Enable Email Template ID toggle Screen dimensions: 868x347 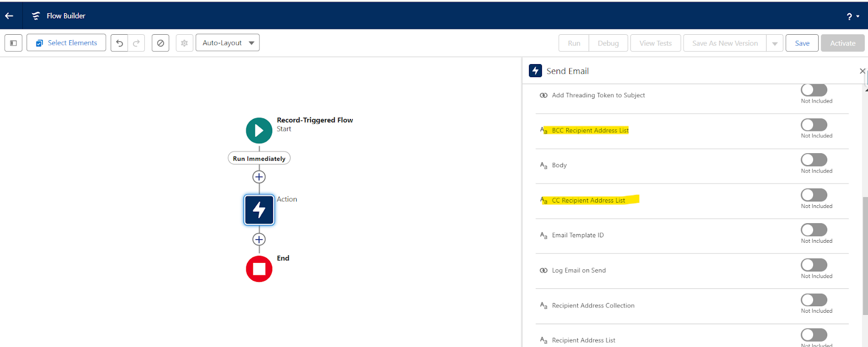pos(814,230)
